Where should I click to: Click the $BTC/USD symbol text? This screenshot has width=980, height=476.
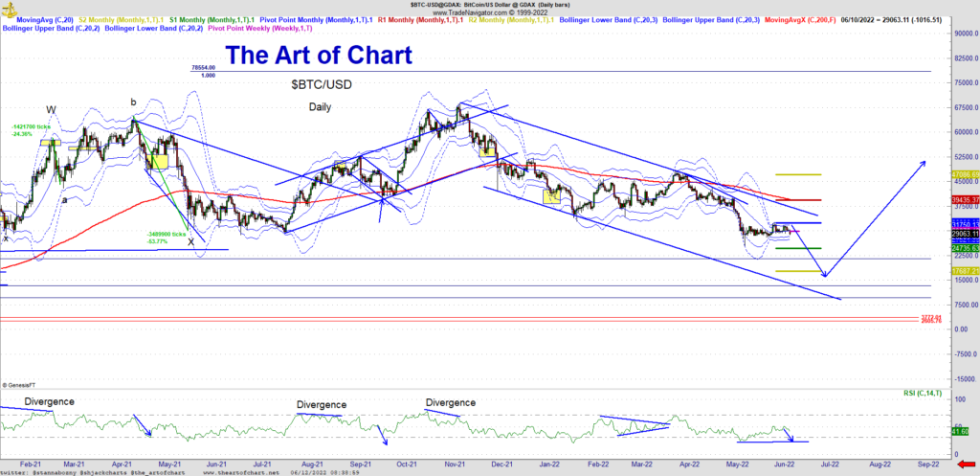[x=321, y=84]
